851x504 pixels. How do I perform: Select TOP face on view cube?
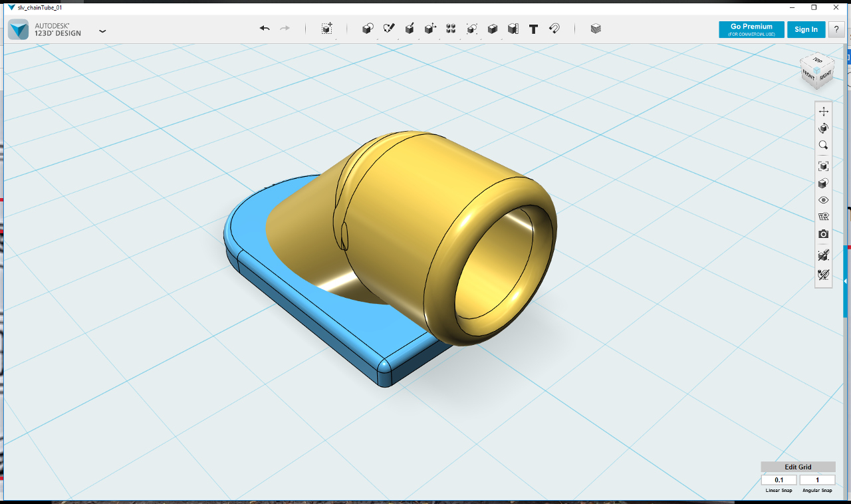[817, 61]
